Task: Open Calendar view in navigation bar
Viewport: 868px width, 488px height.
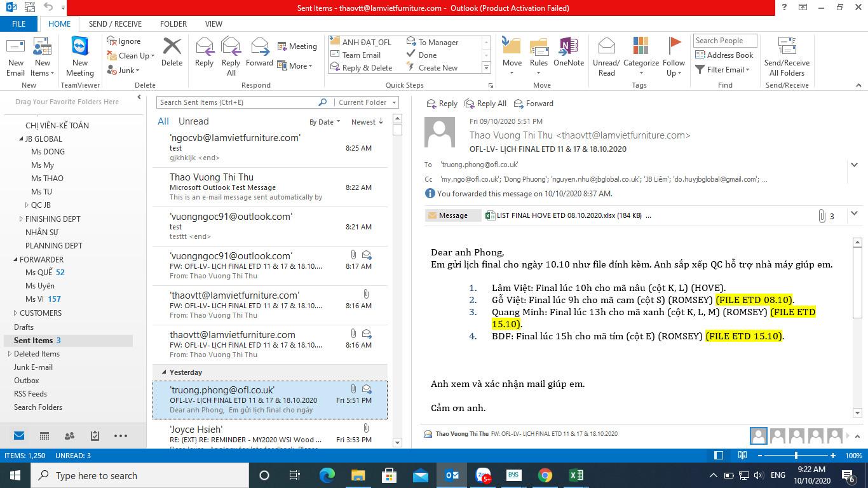Action: click(x=44, y=436)
